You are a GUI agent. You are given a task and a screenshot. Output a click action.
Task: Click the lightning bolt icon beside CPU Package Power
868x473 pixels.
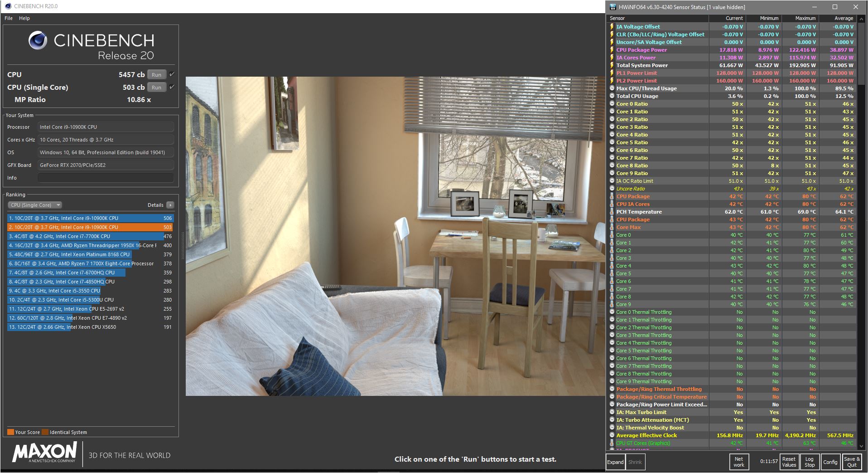[612, 49]
